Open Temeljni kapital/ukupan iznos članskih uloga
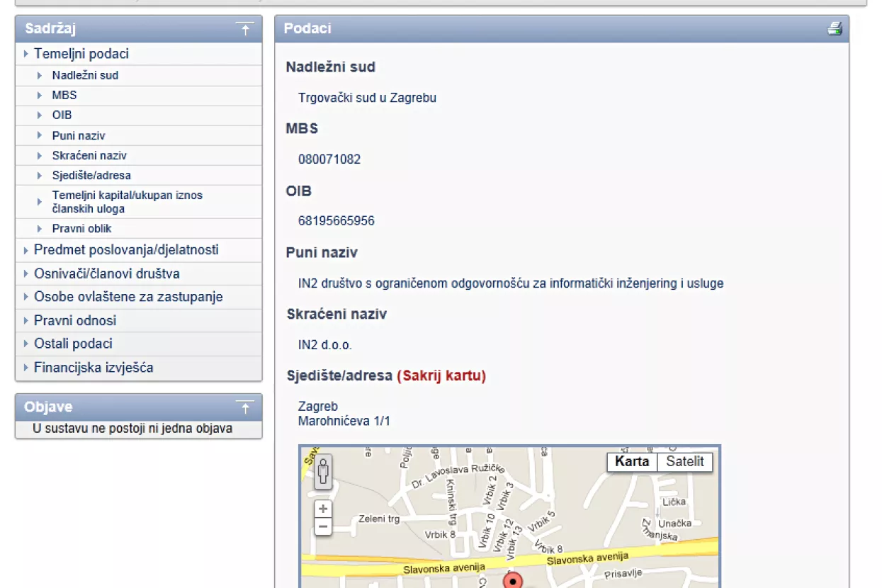 [x=128, y=202]
